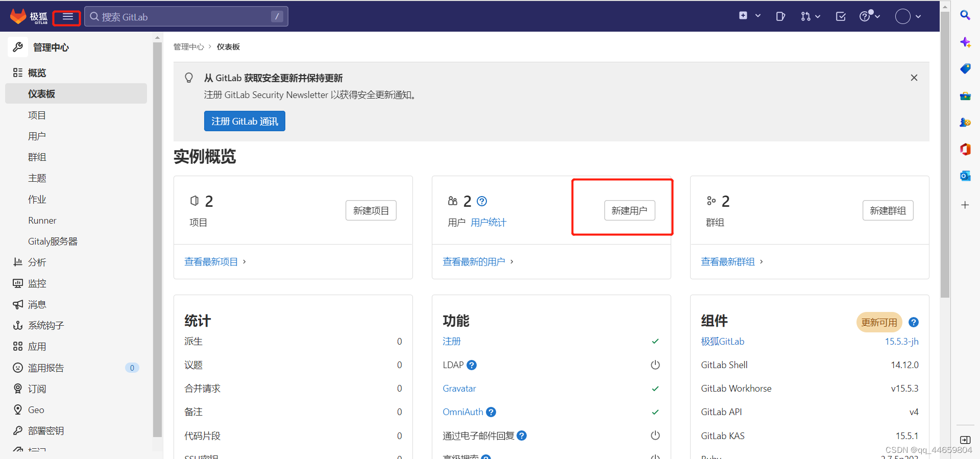The height and width of the screenshot is (459, 980).
Task: Open the create new plus icon
Action: (743, 16)
